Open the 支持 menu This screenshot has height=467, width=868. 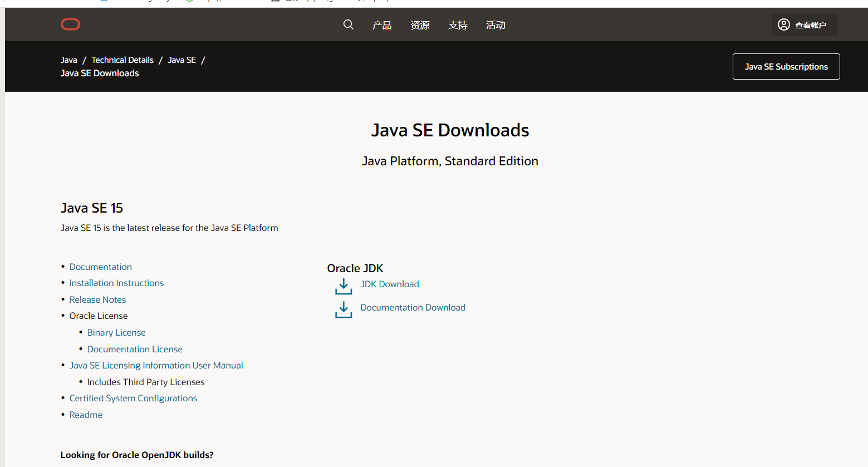coord(458,25)
